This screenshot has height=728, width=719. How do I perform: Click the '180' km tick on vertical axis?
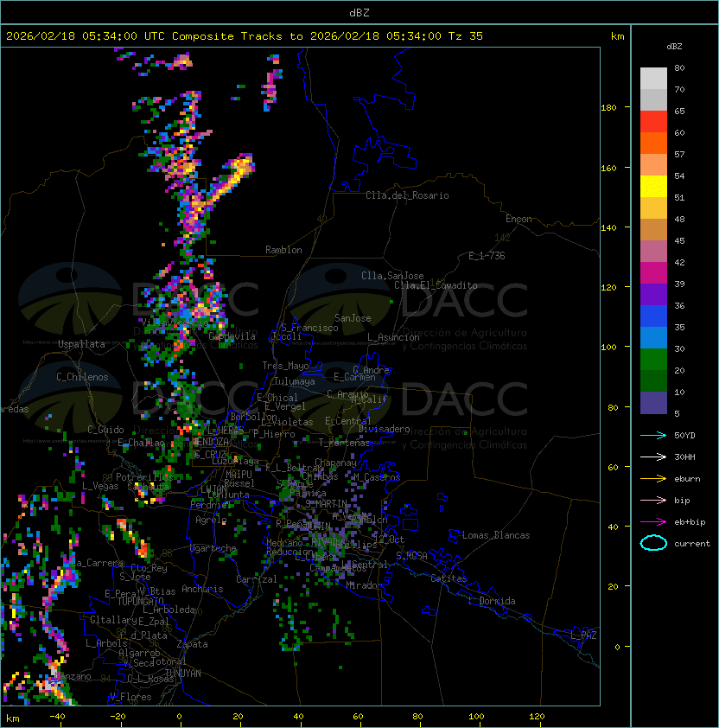coord(608,108)
